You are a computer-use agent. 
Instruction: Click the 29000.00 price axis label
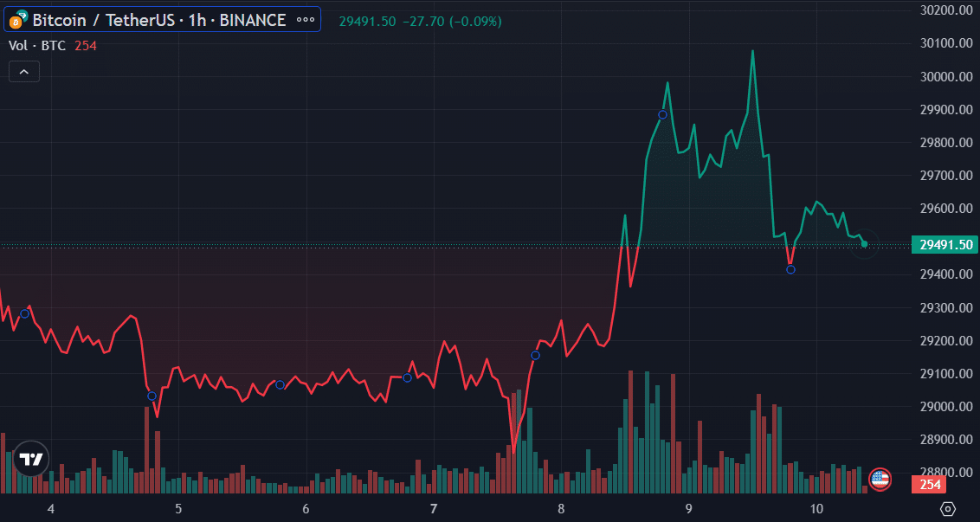[946, 406]
